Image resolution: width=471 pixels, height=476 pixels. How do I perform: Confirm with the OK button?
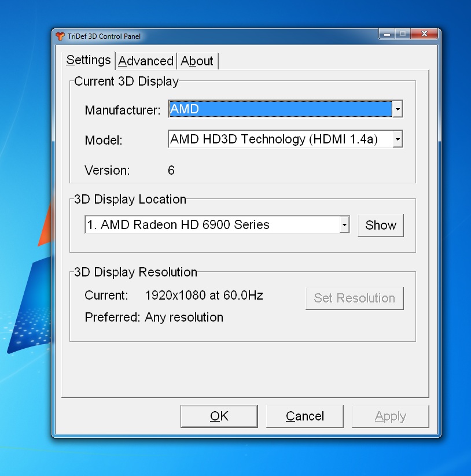(x=219, y=416)
